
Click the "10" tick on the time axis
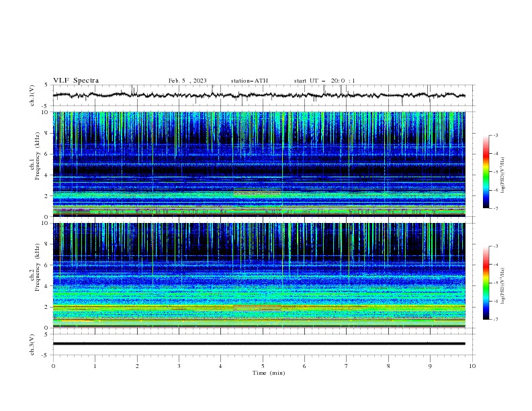click(472, 366)
